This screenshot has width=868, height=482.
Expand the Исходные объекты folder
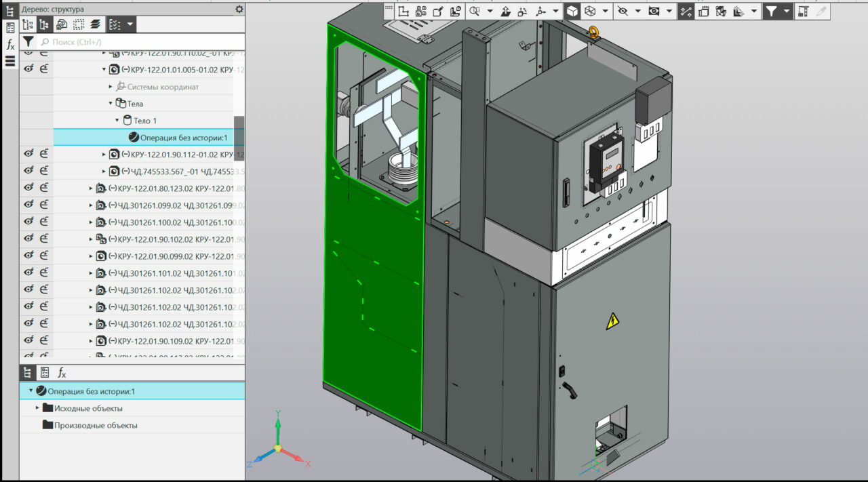coord(38,408)
